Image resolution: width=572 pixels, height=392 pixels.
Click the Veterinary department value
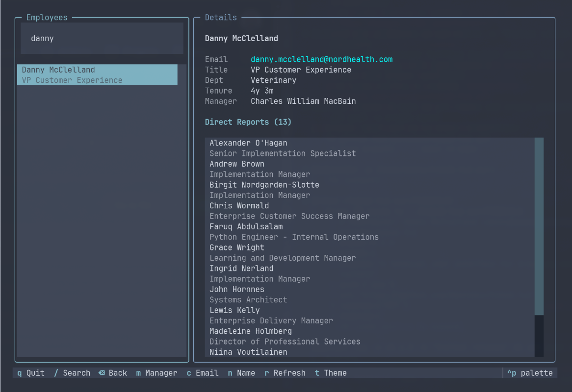(273, 80)
